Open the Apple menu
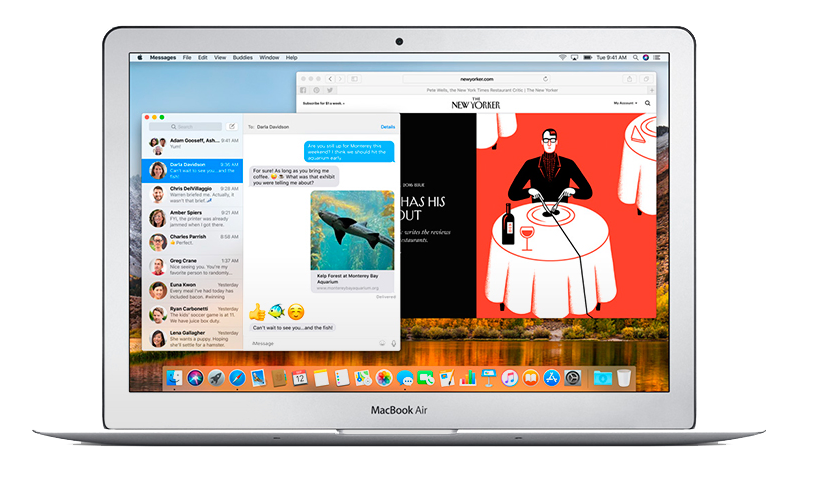 (139, 58)
